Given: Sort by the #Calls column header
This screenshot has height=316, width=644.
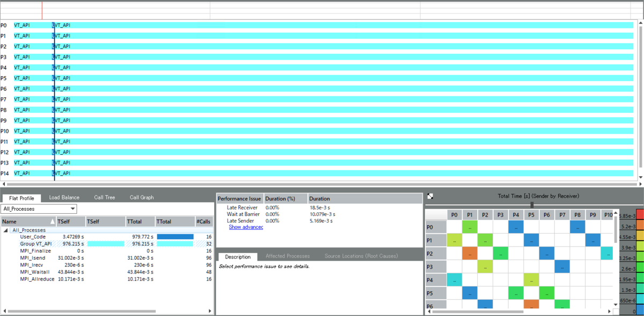Looking at the screenshot, I should click(204, 221).
